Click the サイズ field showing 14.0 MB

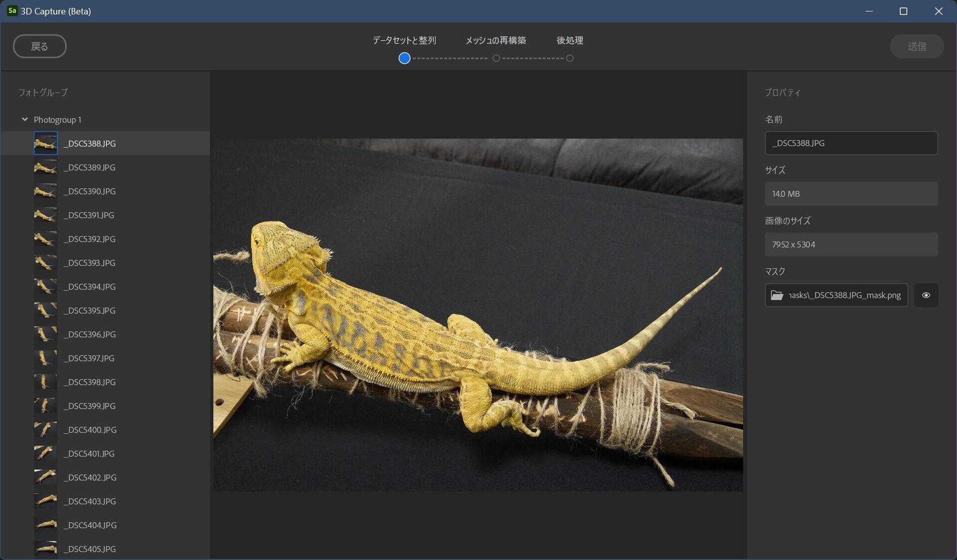click(x=851, y=194)
